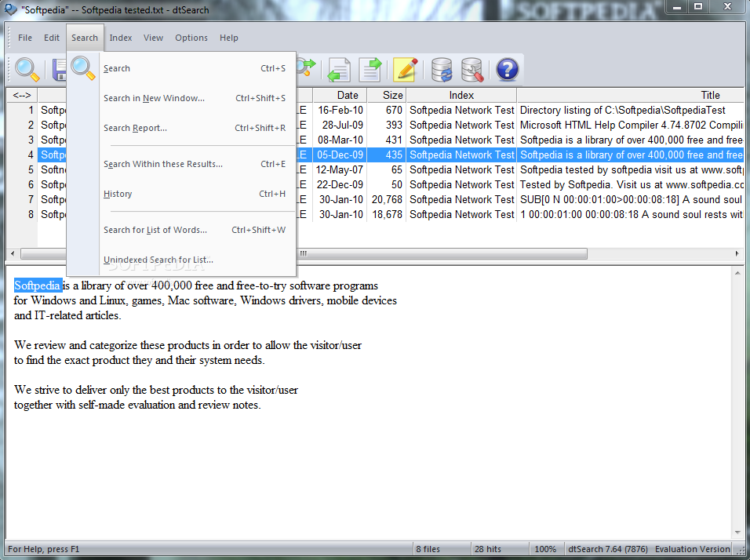Screen dimensions: 750x560
Task: Click title 'Microsoft HTML Help Compiler 4.74.8702'
Action: [632, 125]
